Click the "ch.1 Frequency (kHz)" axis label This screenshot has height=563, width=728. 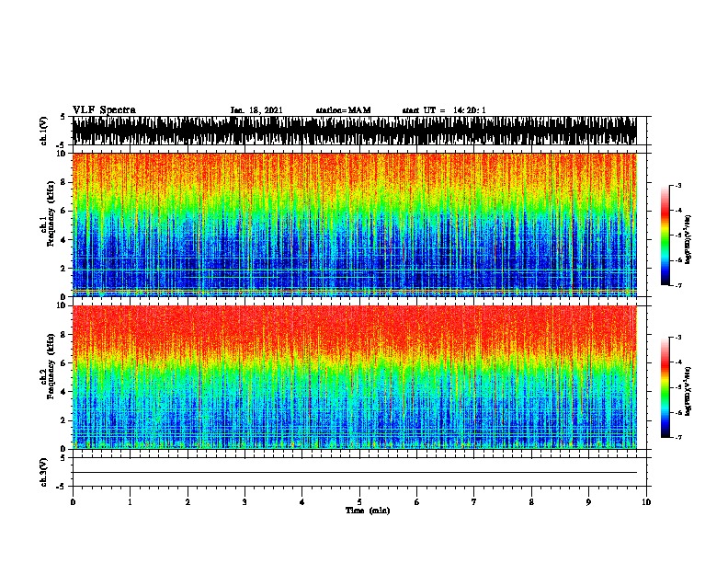pos(47,213)
